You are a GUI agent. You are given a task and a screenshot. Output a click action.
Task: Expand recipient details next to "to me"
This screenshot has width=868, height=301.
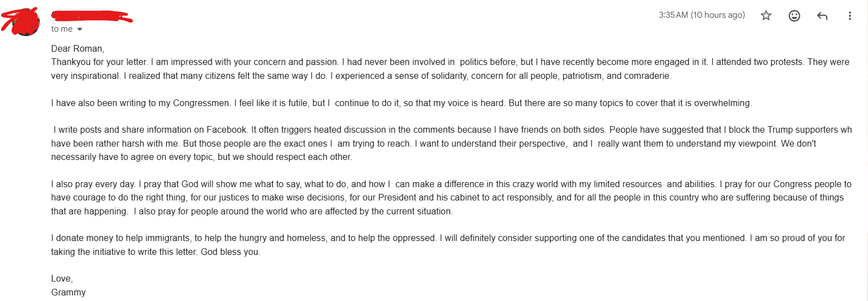[x=79, y=29]
